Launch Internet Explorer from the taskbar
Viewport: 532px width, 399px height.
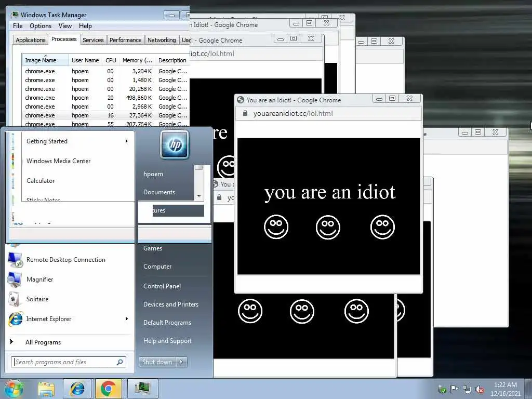point(77,389)
